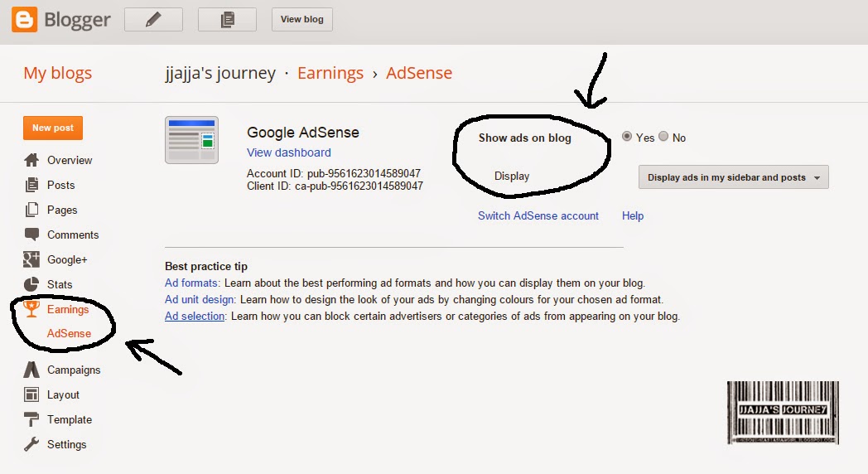
Task: Click the Campaigns AdWords icon
Action: pos(31,370)
